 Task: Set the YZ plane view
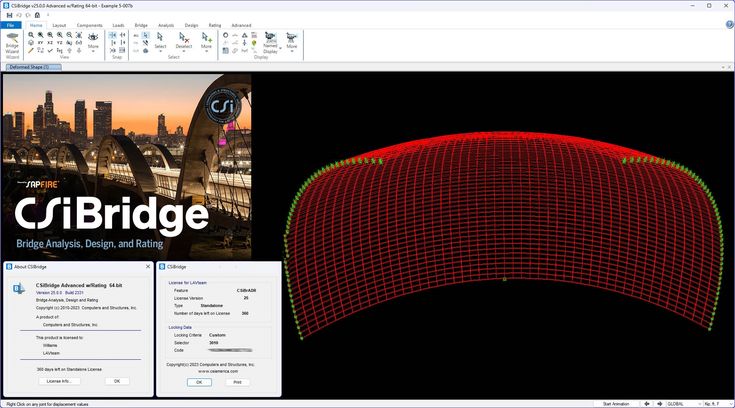click(x=60, y=43)
